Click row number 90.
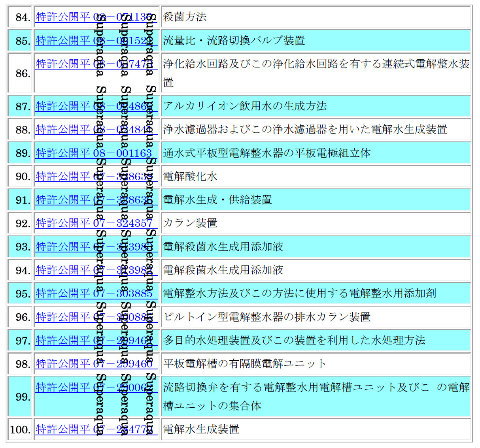 click(x=23, y=177)
